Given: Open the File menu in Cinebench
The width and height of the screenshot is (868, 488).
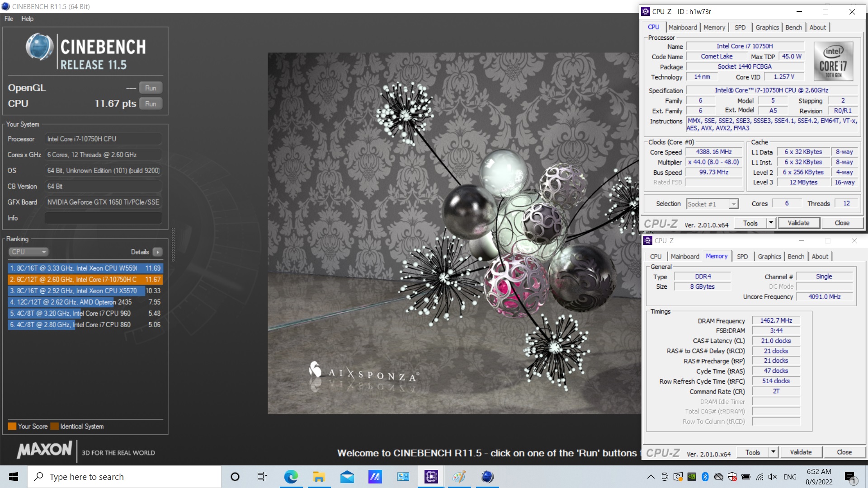Looking at the screenshot, I should coord(9,19).
